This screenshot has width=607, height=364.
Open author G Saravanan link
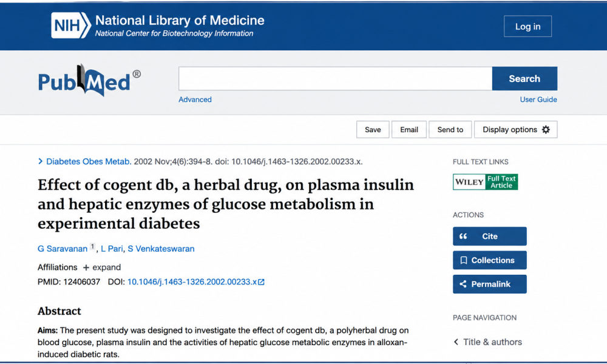(63, 249)
